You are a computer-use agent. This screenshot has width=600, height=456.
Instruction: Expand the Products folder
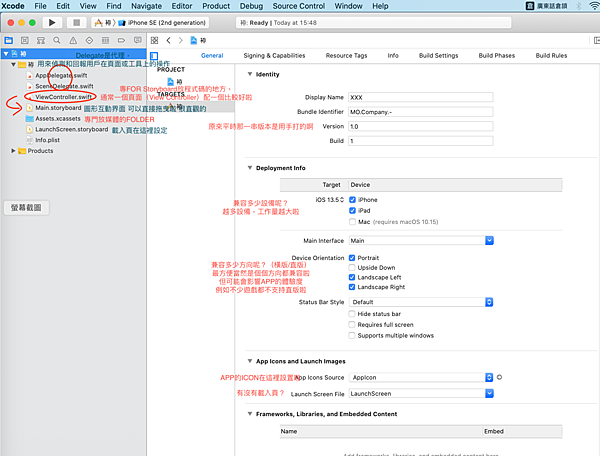click(13, 151)
